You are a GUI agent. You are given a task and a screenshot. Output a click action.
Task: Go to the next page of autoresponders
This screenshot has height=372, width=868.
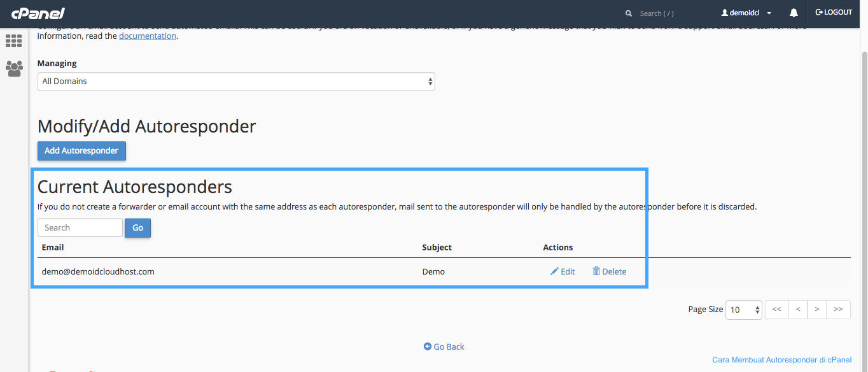coord(817,309)
